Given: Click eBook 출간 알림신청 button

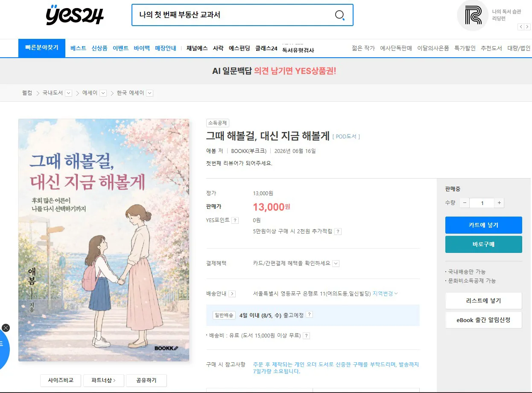Looking at the screenshot, I should click(x=483, y=320).
